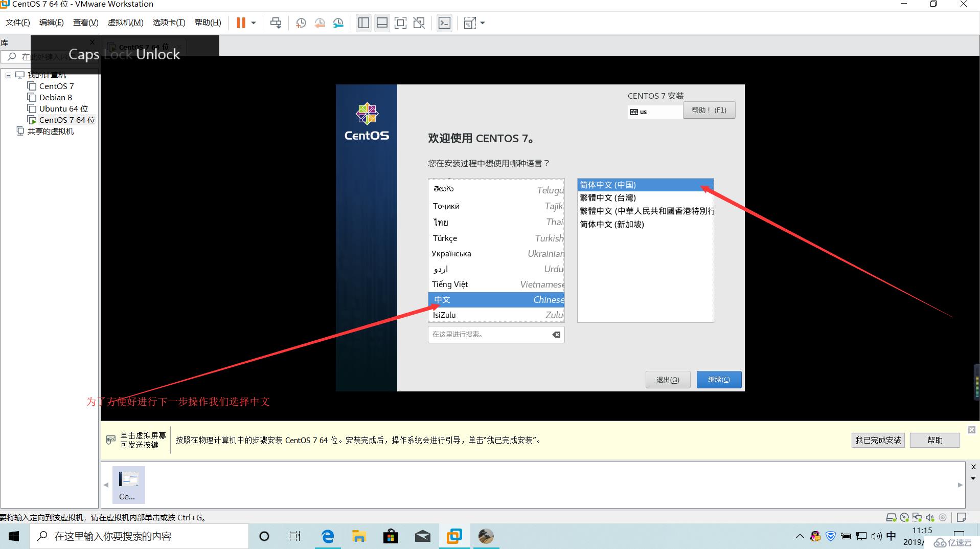Viewport: 980px width, 549px height.
Task: Click the us keyboard layout indicator
Action: [655, 112]
